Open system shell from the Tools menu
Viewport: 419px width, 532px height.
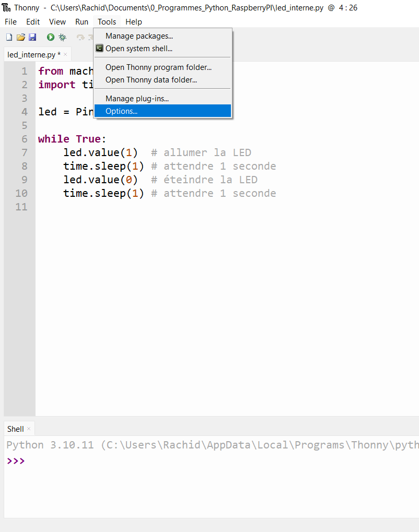[138, 49]
